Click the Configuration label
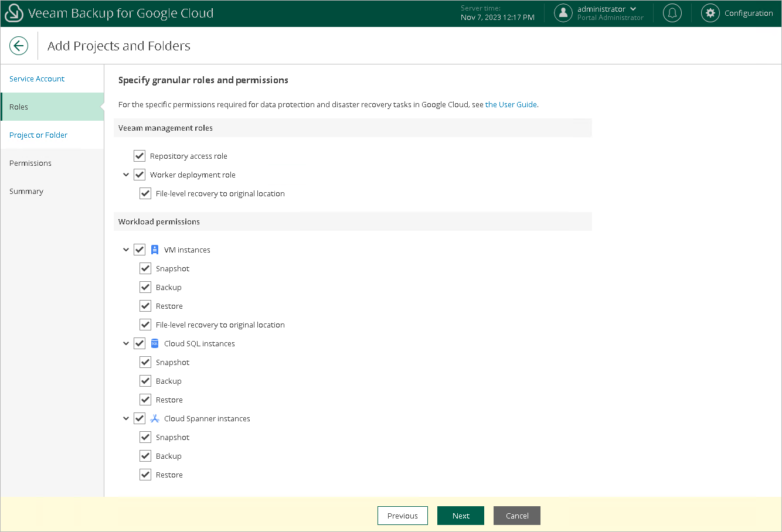The width and height of the screenshot is (782, 532). click(749, 13)
